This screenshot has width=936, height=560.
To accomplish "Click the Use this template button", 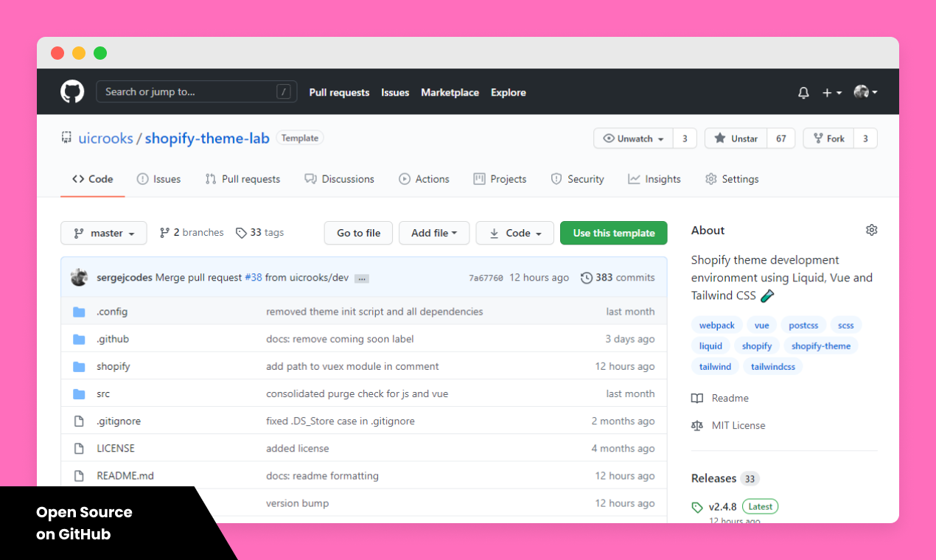I will [x=613, y=232].
